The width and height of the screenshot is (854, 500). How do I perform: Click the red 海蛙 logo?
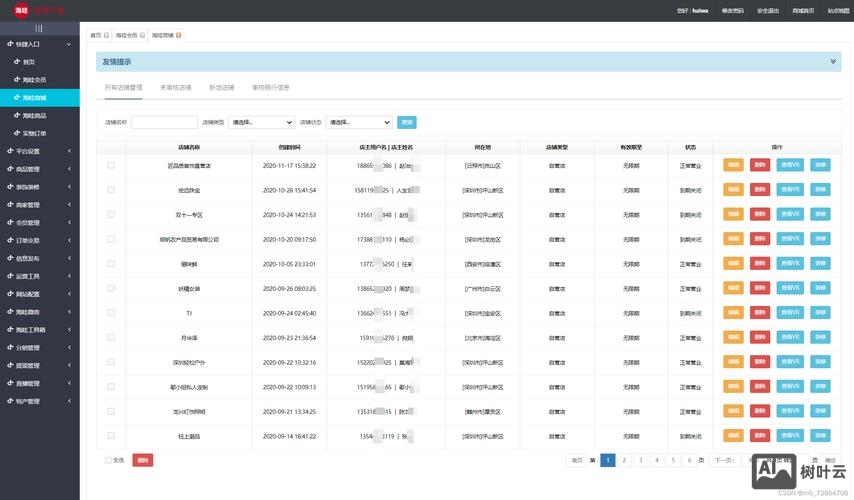tap(21, 10)
